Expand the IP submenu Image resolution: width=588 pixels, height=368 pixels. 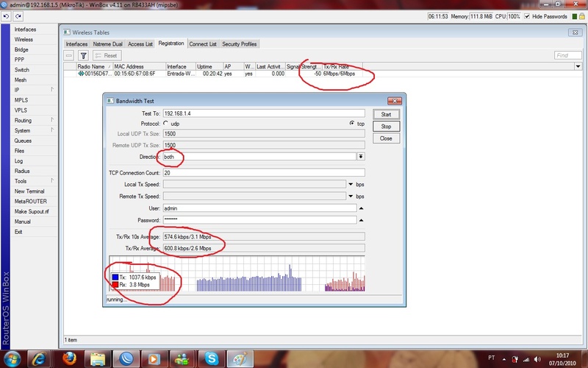pos(52,90)
